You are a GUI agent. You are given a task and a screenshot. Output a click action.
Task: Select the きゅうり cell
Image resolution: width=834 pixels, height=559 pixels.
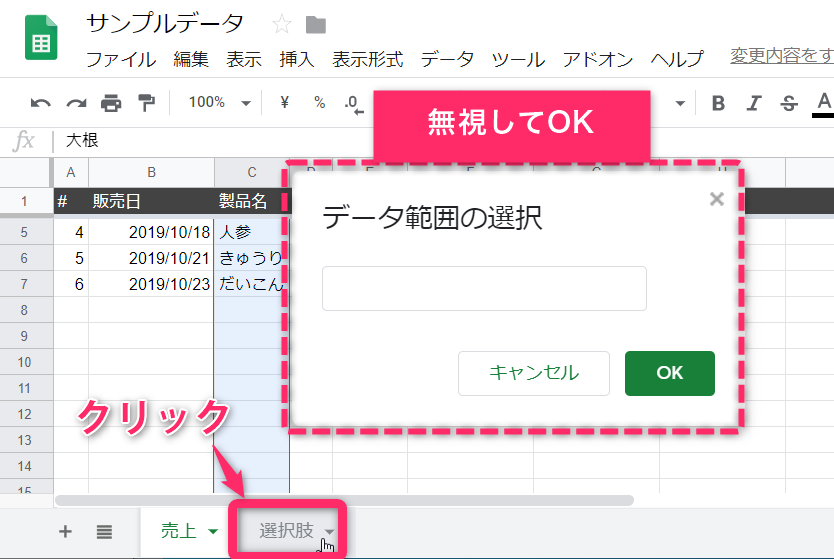252,258
